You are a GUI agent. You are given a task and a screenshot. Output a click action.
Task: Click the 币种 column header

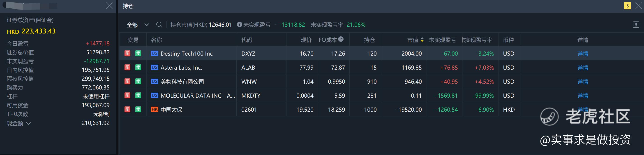[508, 40]
